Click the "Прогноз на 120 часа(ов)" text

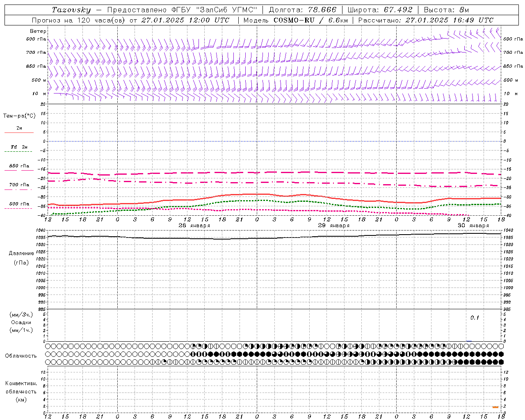(x=79, y=20)
